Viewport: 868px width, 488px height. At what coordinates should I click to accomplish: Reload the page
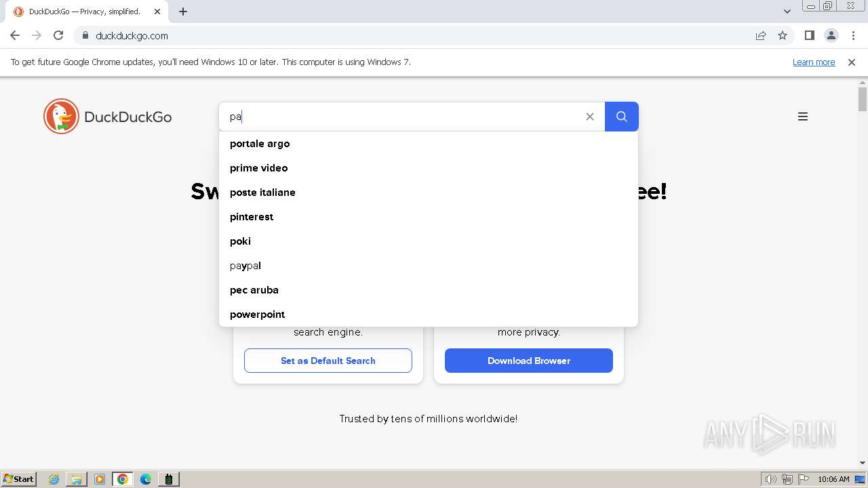(x=58, y=36)
